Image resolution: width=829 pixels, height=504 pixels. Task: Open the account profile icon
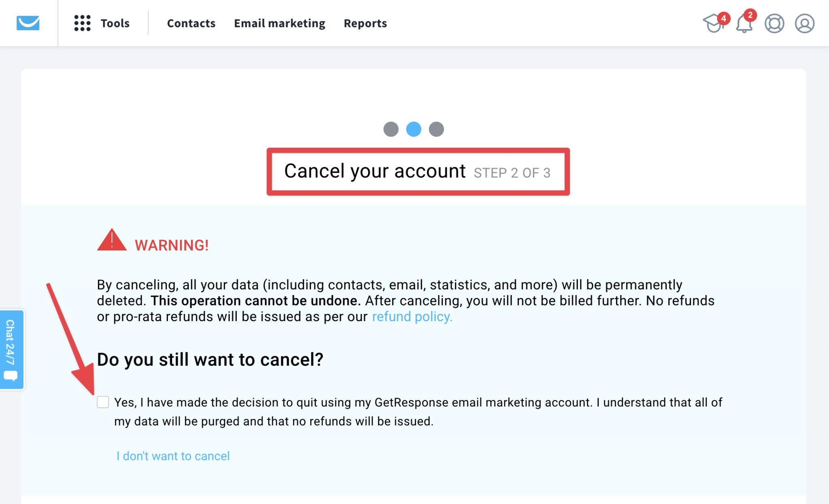tap(804, 23)
